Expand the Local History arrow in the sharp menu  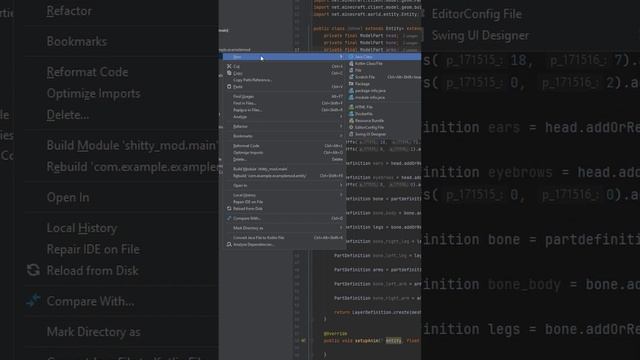[341, 195]
